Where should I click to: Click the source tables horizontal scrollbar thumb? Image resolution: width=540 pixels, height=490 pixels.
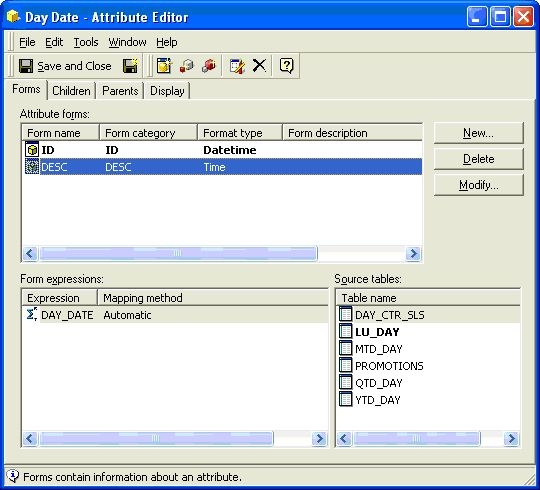417,438
